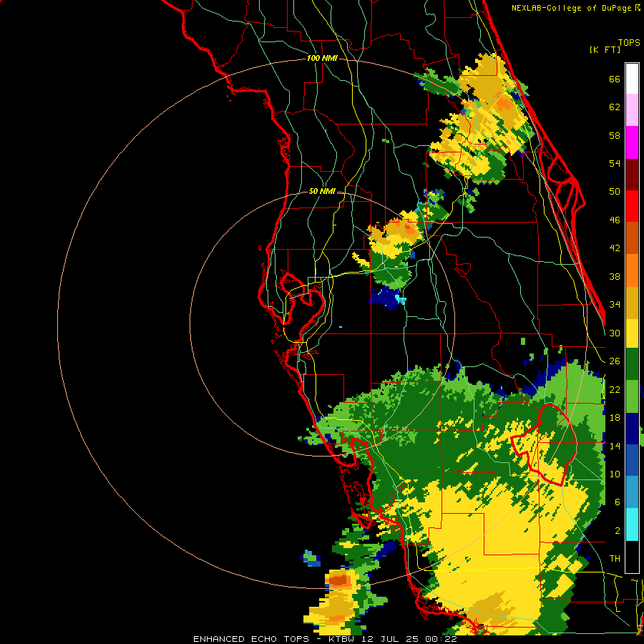The image size is (644, 644).
Task: Select the dark red legend swatch near 54
Action: tap(632, 174)
